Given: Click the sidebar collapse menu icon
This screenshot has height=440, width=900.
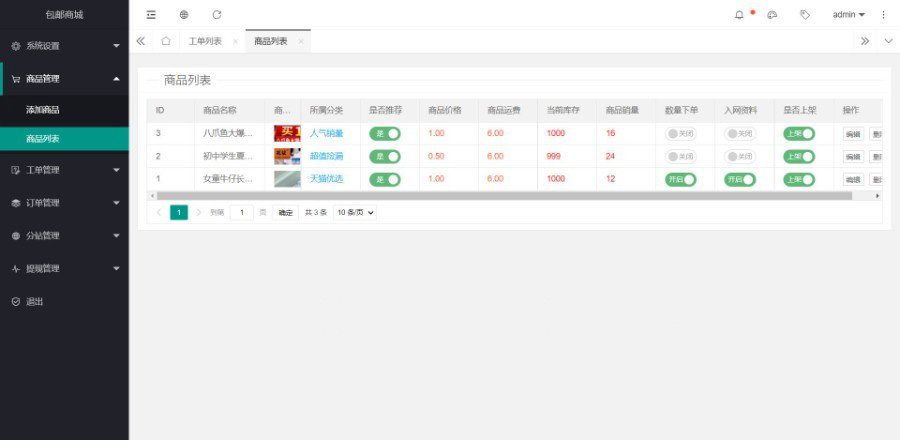Looking at the screenshot, I should pyautogui.click(x=151, y=15).
